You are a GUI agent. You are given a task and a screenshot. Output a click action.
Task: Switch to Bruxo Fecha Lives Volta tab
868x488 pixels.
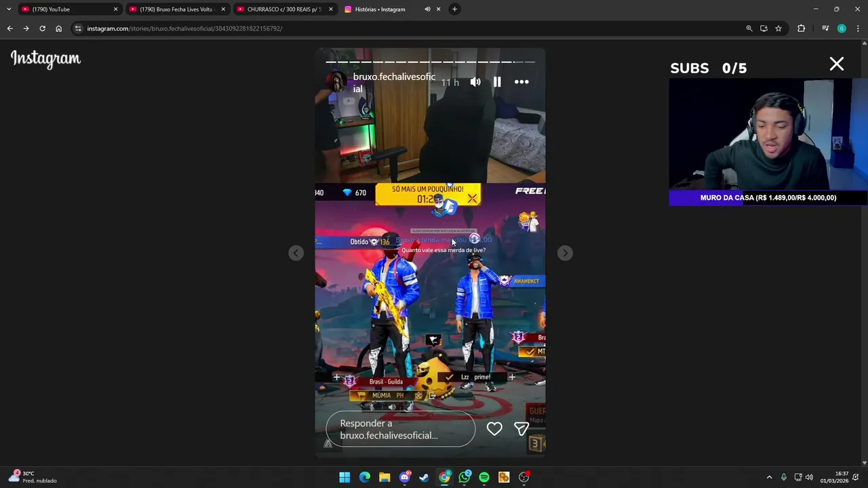pos(176,9)
